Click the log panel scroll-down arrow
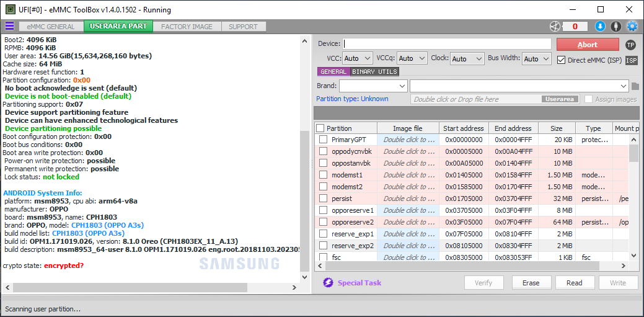The height and width of the screenshot is (317, 644). pos(304,277)
